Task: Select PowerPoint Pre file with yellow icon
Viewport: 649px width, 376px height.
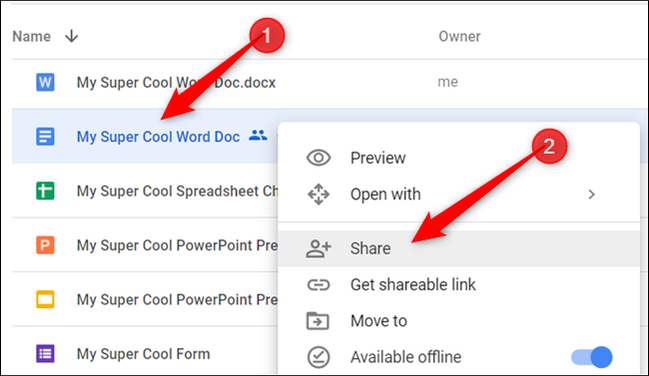Action: click(177, 299)
